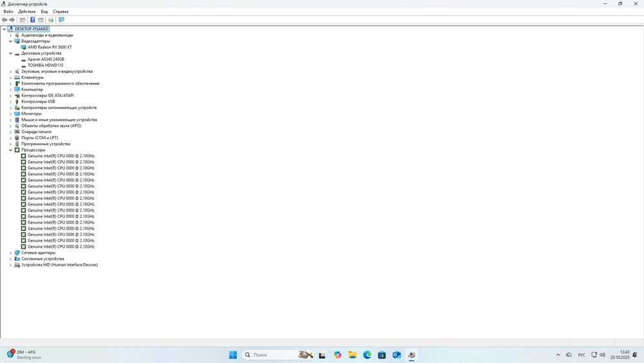Open Microsoft Store from the taskbar
The image size is (644, 363).
pyautogui.click(x=382, y=355)
